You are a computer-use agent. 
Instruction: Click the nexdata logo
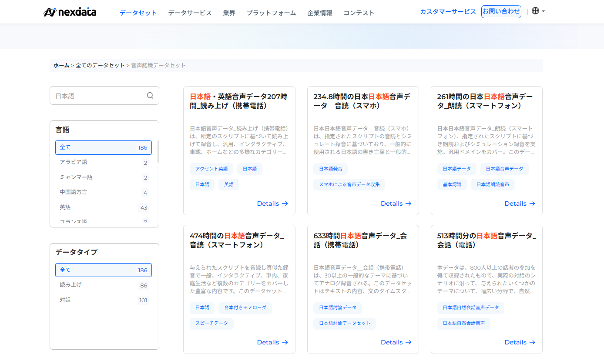(70, 12)
